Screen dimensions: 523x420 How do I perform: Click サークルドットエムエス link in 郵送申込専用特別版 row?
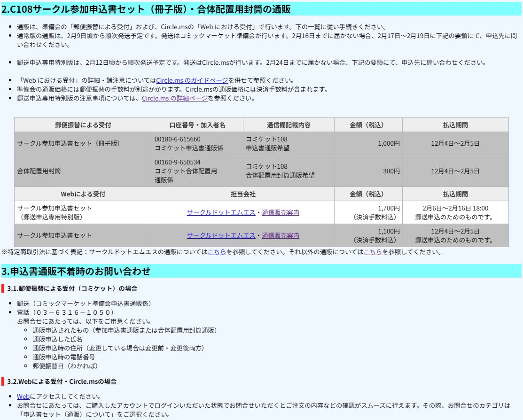coord(221,212)
